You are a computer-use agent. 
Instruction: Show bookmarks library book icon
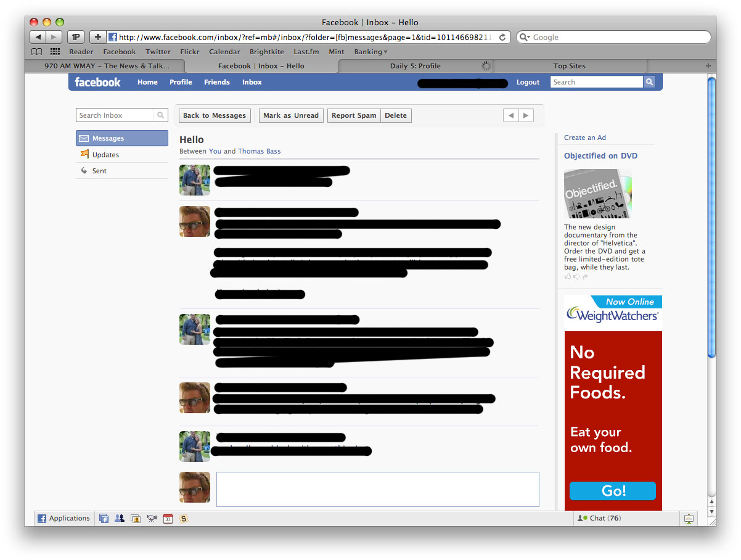click(37, 52)
